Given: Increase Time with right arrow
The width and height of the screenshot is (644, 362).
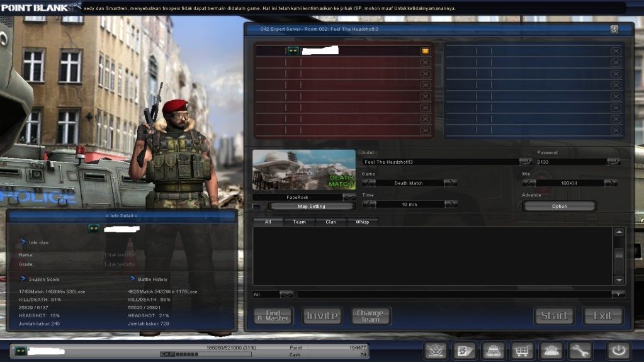Looking at the screenshot, I should coord(451,204).
